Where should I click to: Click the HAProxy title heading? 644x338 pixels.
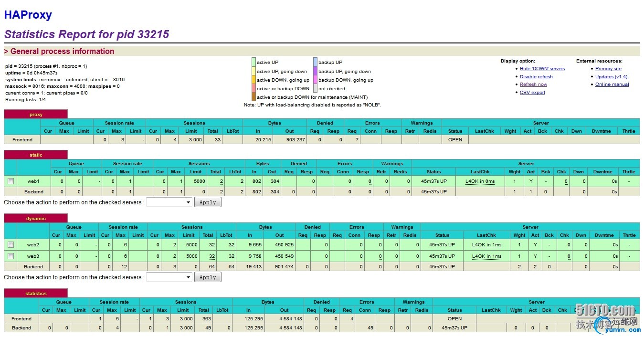(28, 15)
